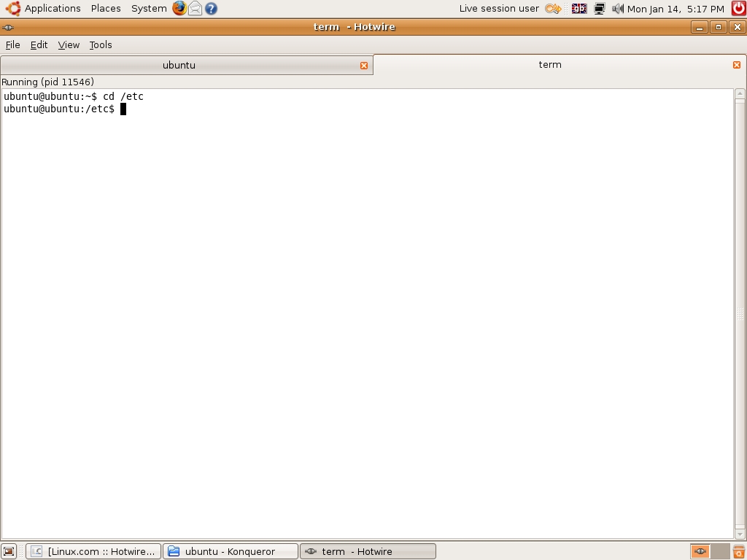Launch Firefox from the top panel
747x560 pixels.
coord(179,8)
